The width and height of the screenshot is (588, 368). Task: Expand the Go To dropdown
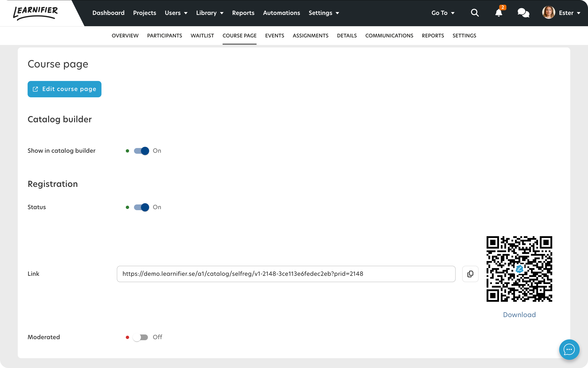pos(443,13)
